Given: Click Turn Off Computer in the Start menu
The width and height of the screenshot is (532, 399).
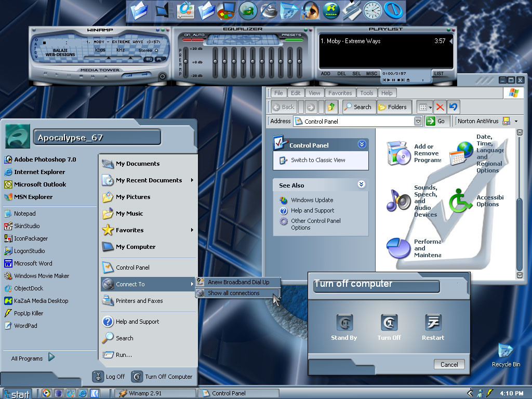Looking at the screenshot, I should 162,377.
